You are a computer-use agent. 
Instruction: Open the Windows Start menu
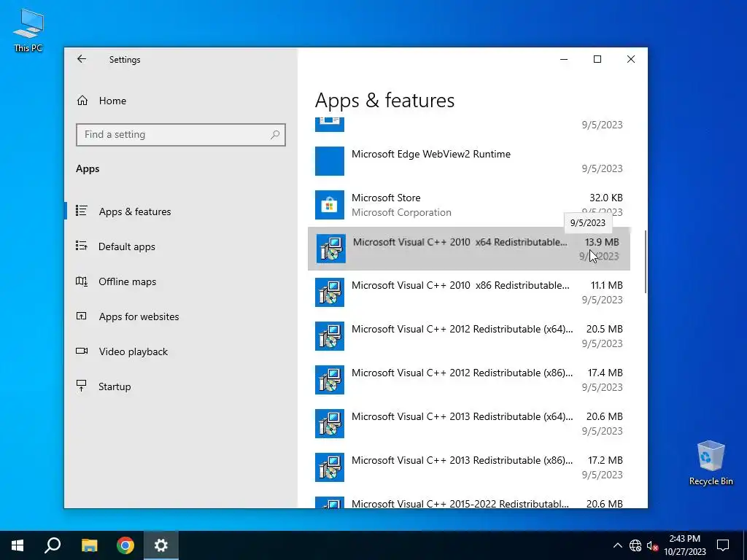[x=18, y=545]
